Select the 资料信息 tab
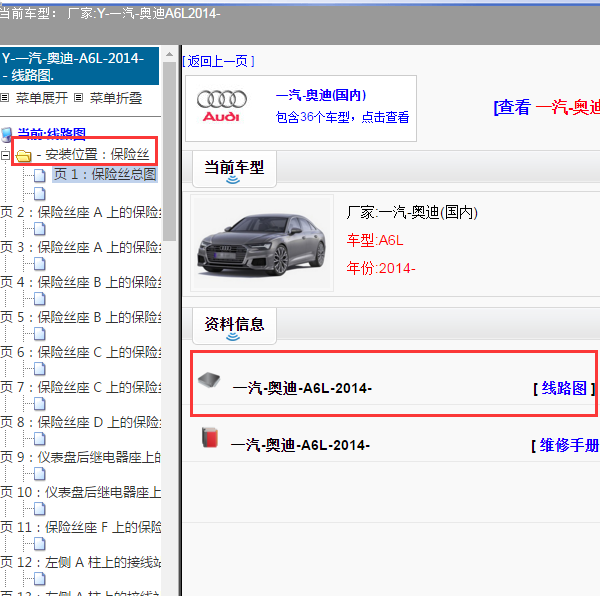 tap(234, 326)
